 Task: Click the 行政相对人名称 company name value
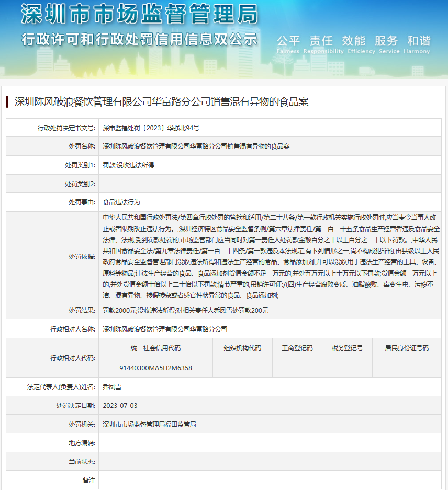tap(165, 329)
